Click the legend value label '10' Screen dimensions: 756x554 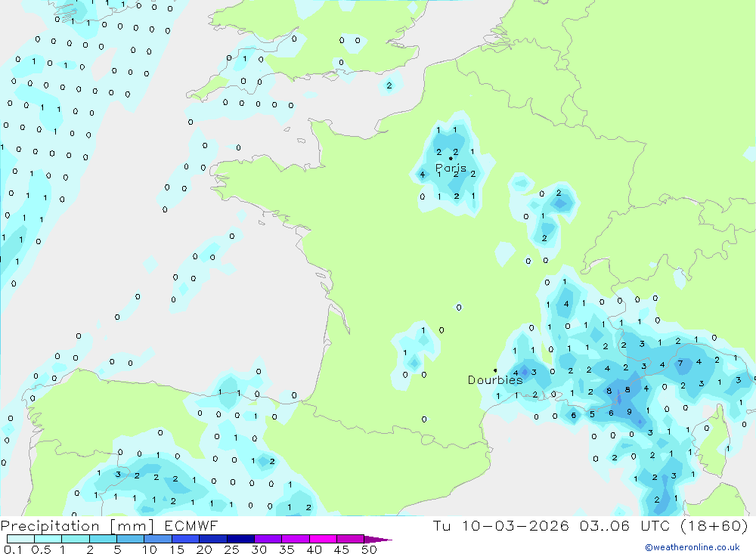tap(150, 549)
